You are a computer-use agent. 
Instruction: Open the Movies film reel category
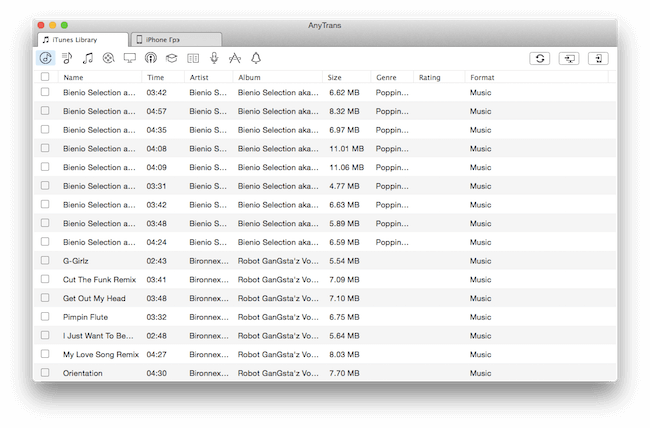click(x=109, y=58)
